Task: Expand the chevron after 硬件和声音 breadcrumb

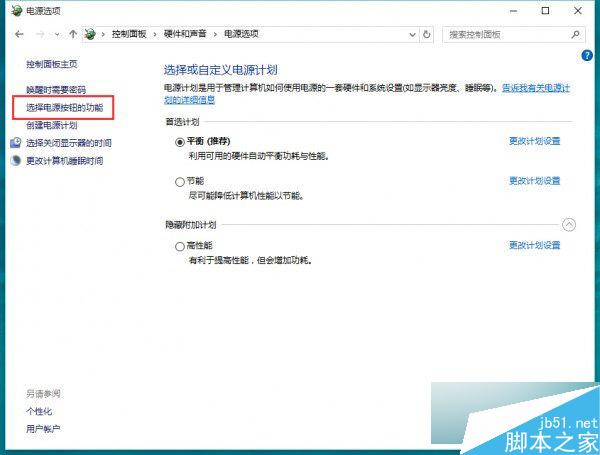Action: pos(215,34)
